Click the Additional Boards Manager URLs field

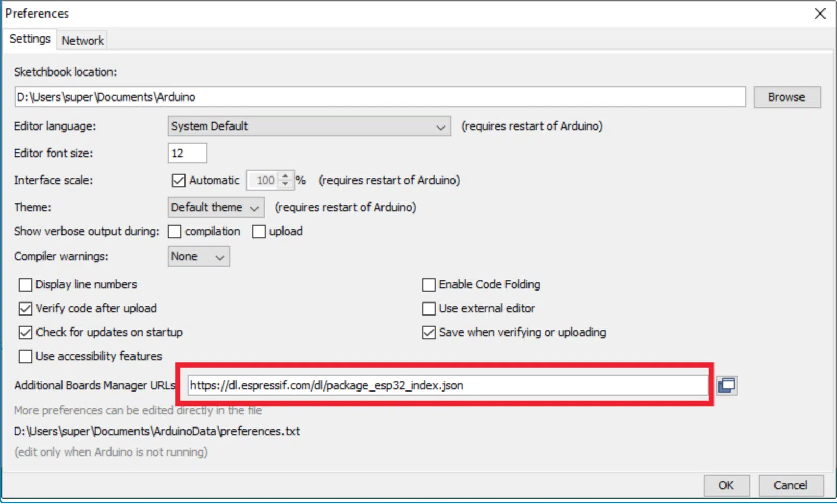point(448,385)
